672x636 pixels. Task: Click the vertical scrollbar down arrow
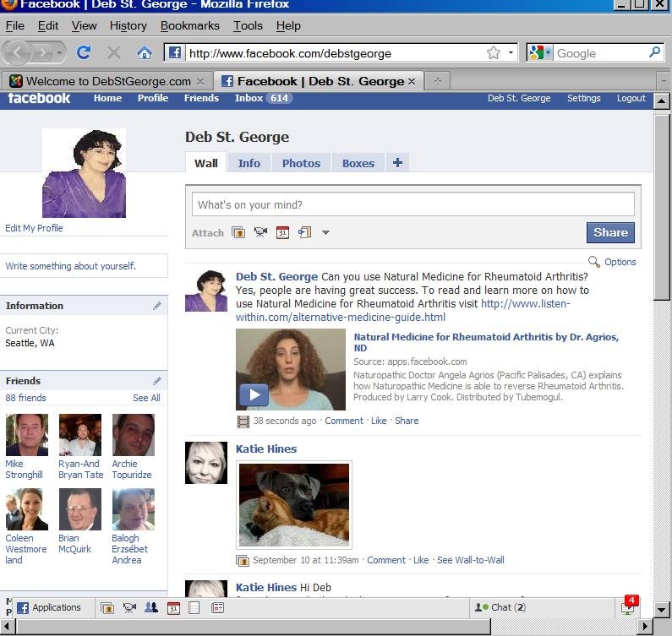tap(661, 609)
